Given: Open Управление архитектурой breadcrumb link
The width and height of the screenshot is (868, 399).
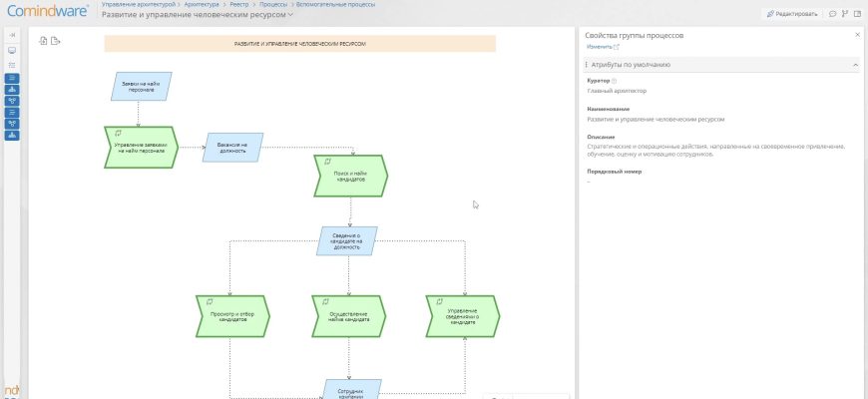Looking at the screenshot, I should click(139, 5).
